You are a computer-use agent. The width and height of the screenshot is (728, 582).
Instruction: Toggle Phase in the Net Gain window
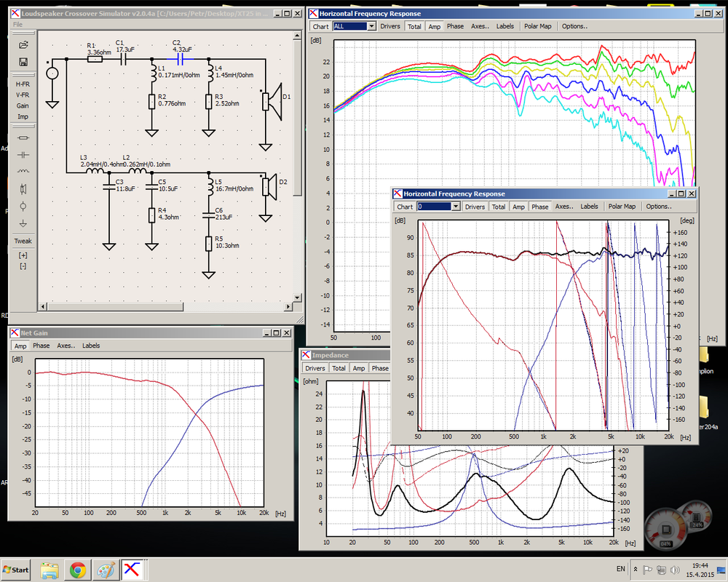pos(41,346)
